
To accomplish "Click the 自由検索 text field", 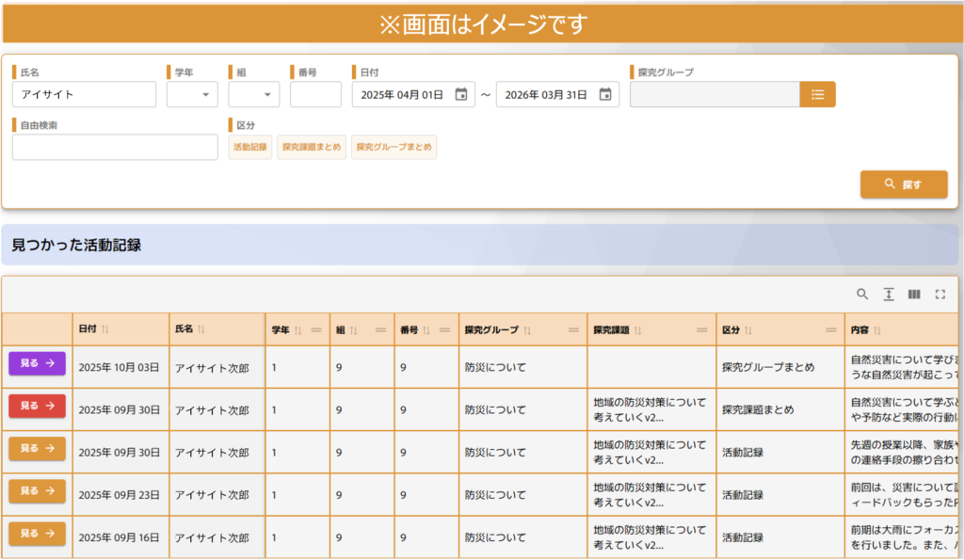I will [x=115, y=148].
